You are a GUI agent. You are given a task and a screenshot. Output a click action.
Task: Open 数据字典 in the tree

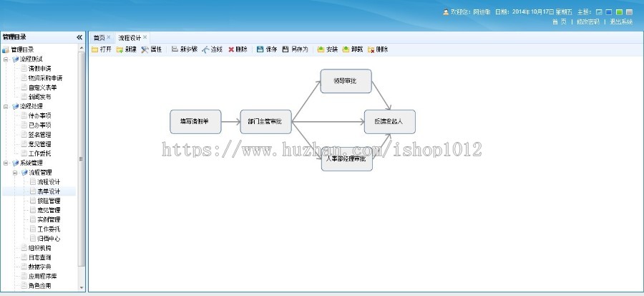39,267
